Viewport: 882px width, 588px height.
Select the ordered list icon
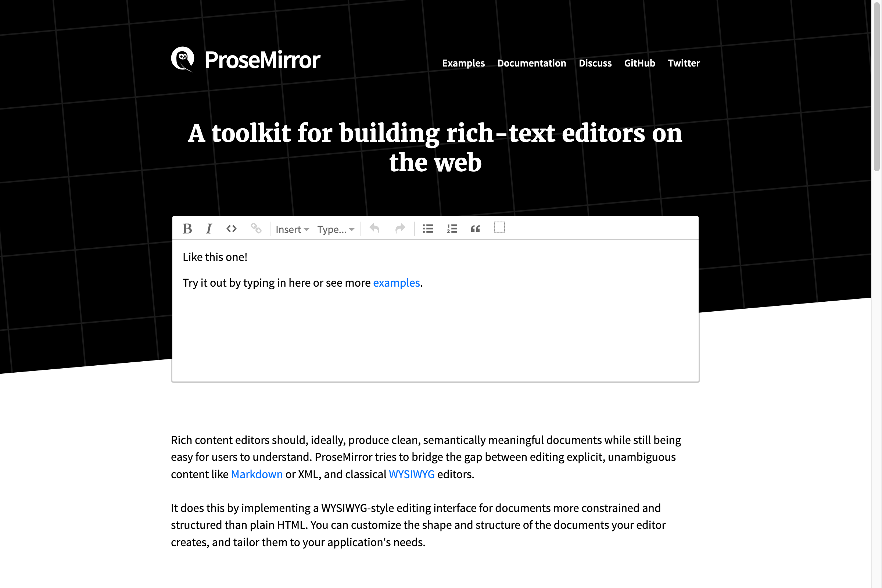point(452,228)
